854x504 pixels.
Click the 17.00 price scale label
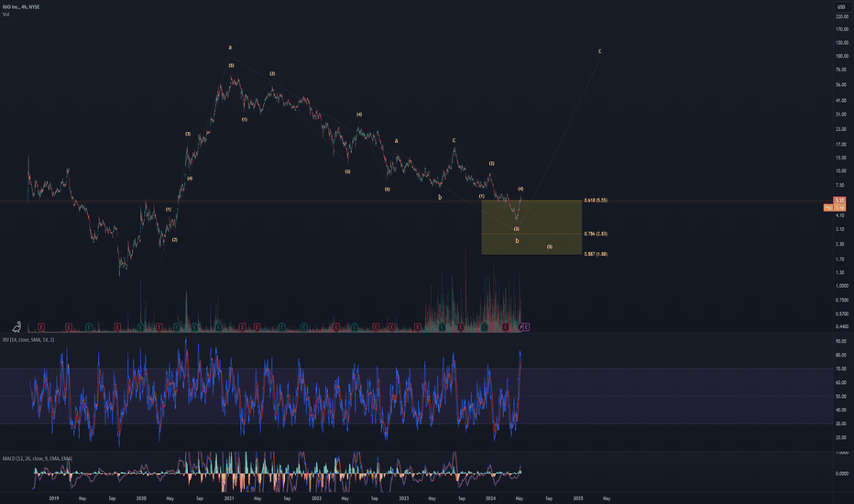[x=841, y=145]
